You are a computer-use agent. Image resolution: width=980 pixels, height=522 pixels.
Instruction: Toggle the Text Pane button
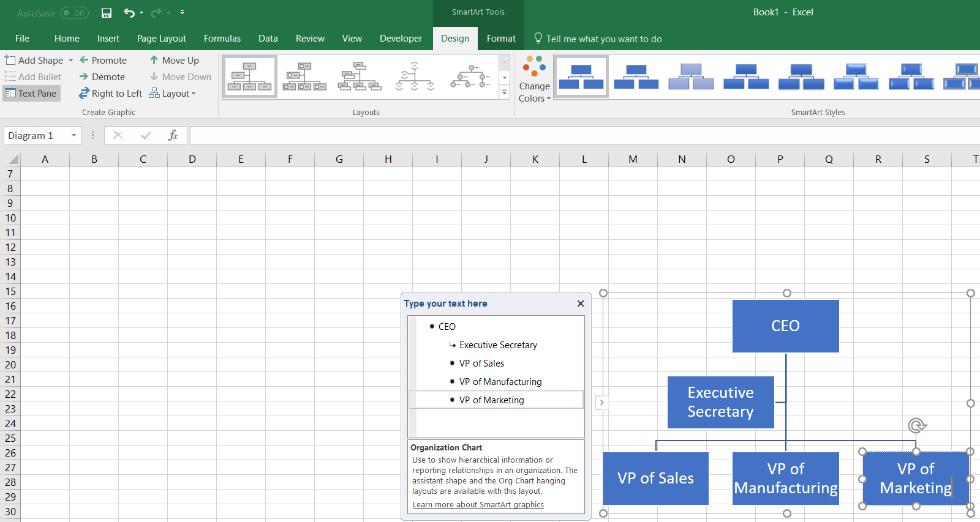[x=31, y=93]
